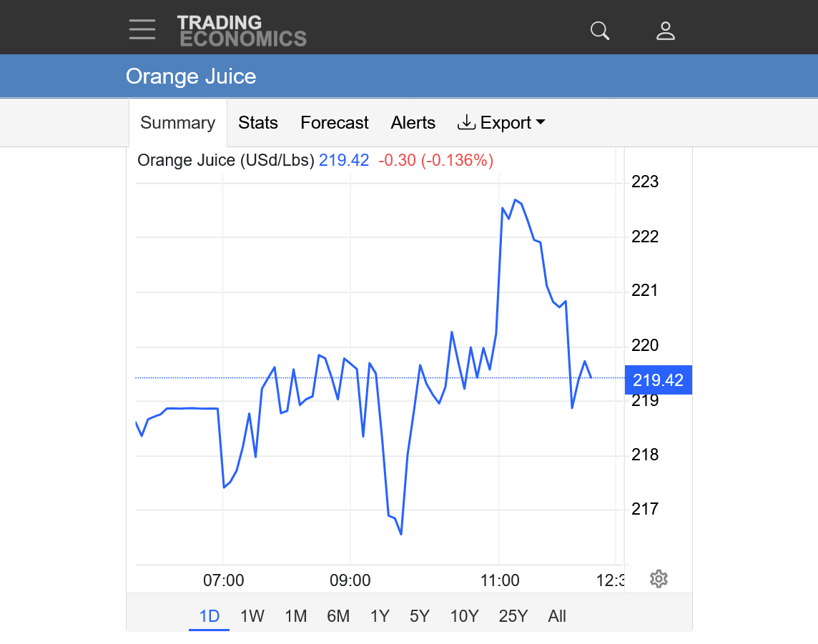Open the user account icon
The height and width of the screenshot is (644, 818).
pos(665,31)
